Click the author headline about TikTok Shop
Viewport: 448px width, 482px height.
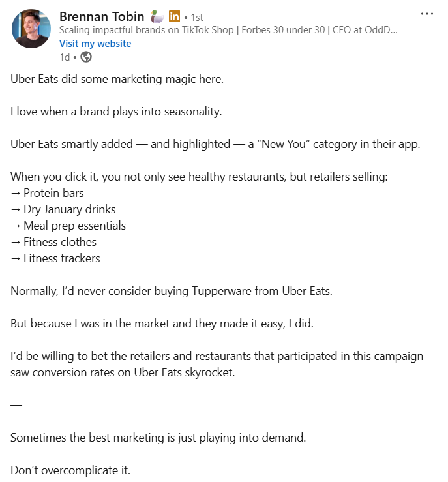[x=228, y=30]
